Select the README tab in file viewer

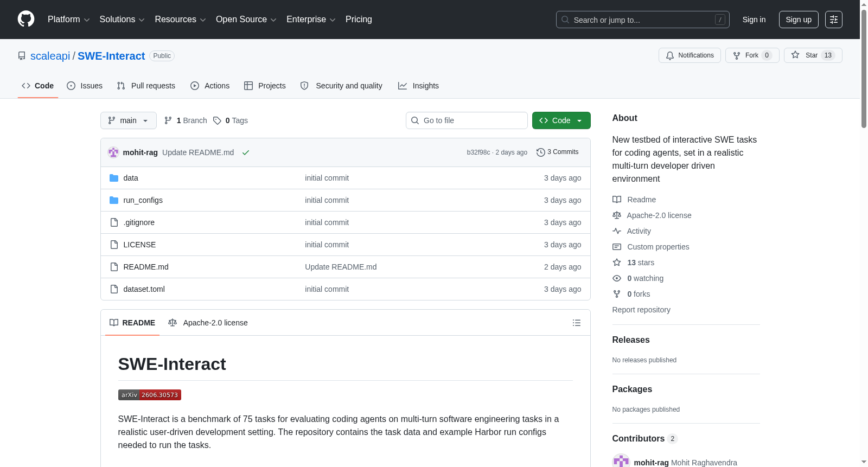coord(132,323)
